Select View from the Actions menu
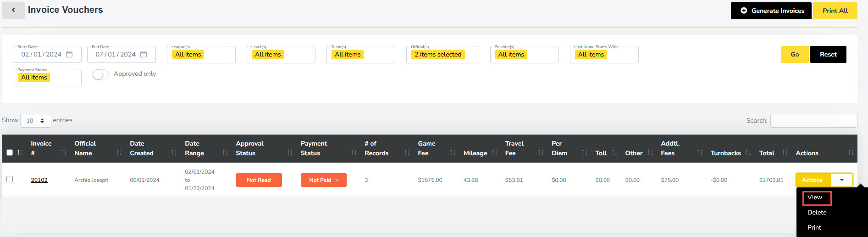The image size is (868, 237). 815,197
